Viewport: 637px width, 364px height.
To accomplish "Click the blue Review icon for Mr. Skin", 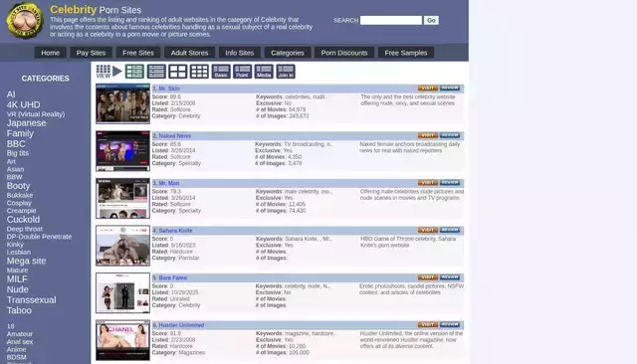I will tap(450, 89).
